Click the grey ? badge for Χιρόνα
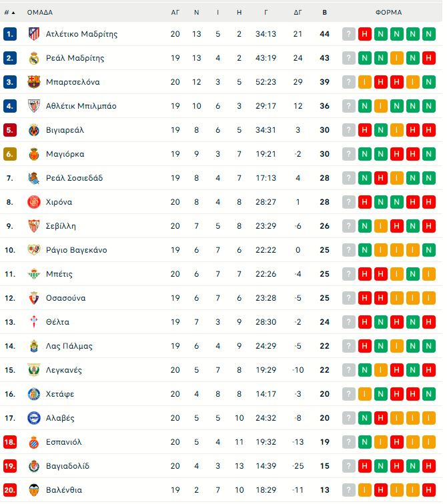The width and height of the screenshot is (447, 504). point(348,202)
